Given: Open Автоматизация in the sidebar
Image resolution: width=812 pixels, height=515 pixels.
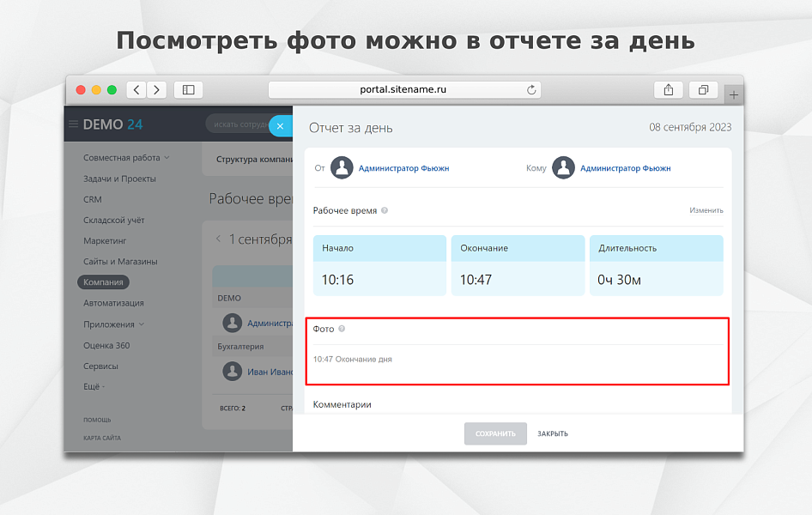Looking at the screenshot, I should [113, 303].
